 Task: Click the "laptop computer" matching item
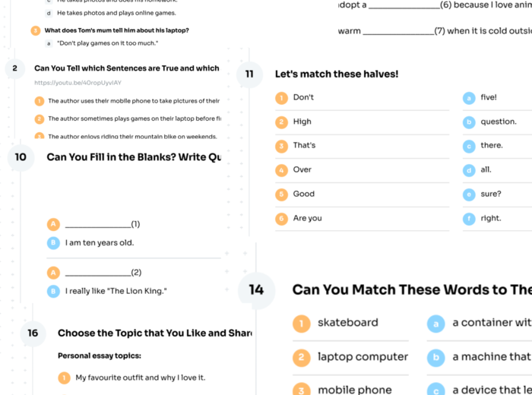[363, 357]
